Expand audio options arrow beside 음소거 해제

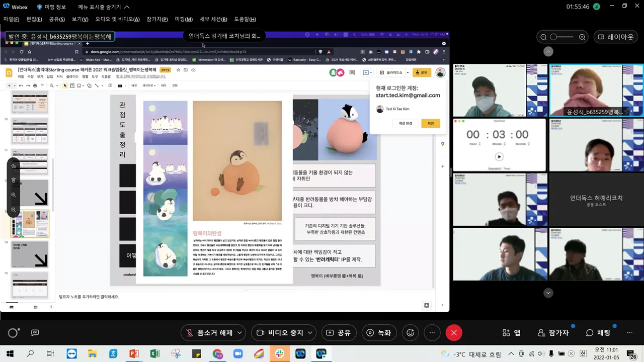[239, 333]
